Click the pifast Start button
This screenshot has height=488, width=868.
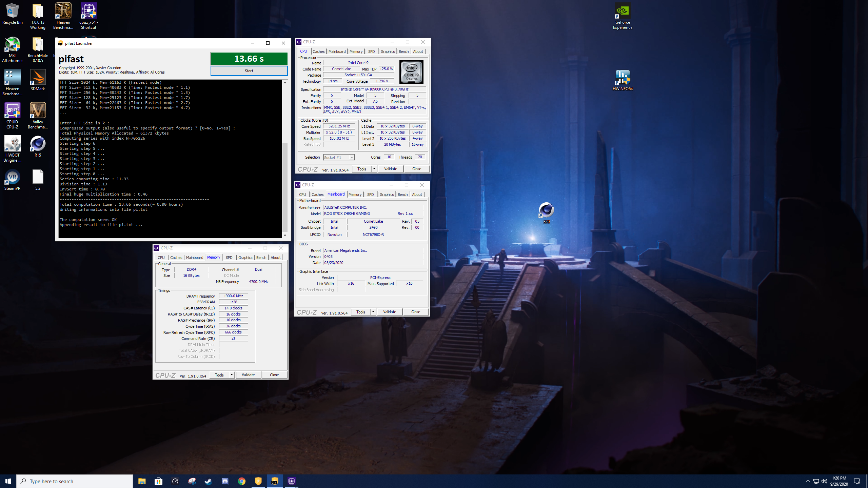[249, 71]
